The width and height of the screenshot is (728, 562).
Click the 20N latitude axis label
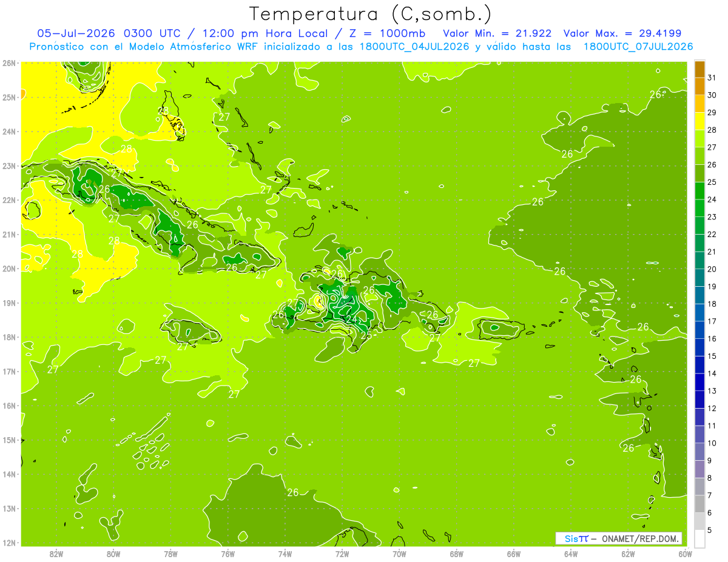tap(9, 269)
